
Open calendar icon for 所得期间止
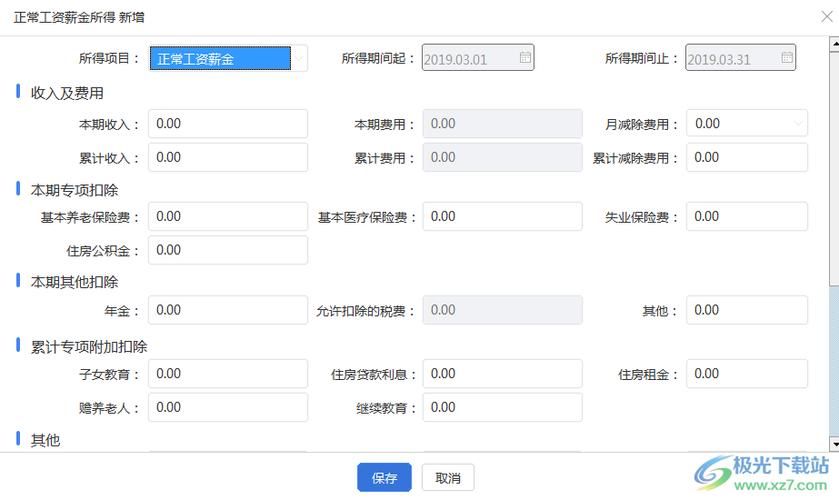(787, 57)
